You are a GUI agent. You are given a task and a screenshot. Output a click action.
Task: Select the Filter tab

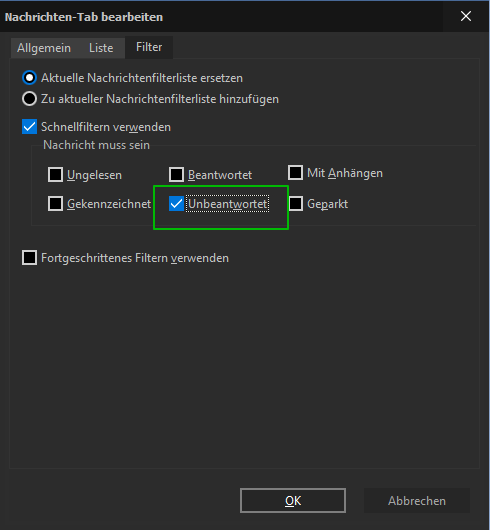click(149, 47)
